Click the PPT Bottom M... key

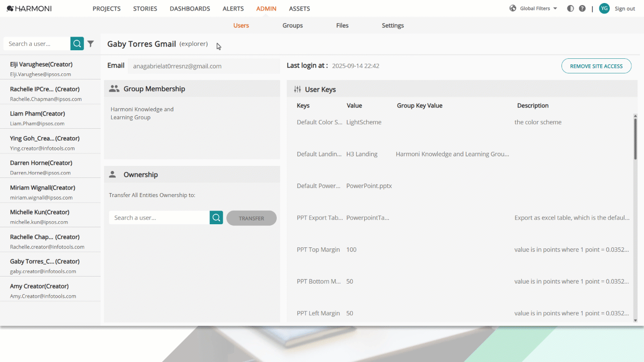coord(319,281)
